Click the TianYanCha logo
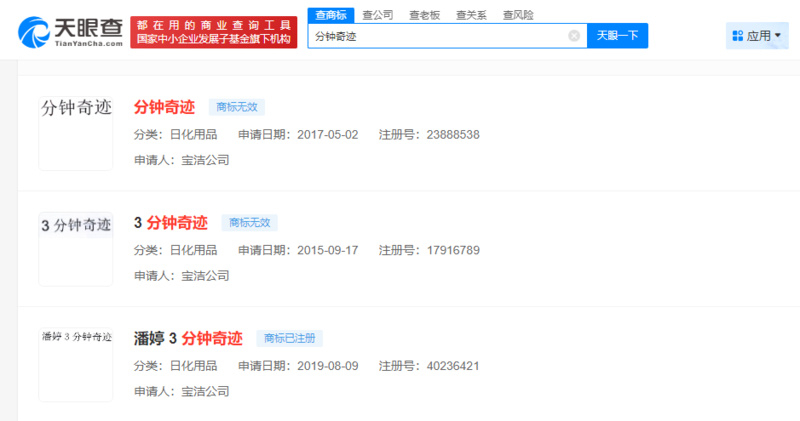 (70, 32)
